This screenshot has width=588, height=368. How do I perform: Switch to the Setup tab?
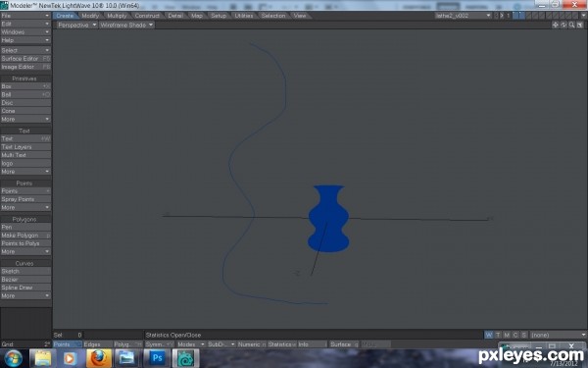(x=219, y=16)
